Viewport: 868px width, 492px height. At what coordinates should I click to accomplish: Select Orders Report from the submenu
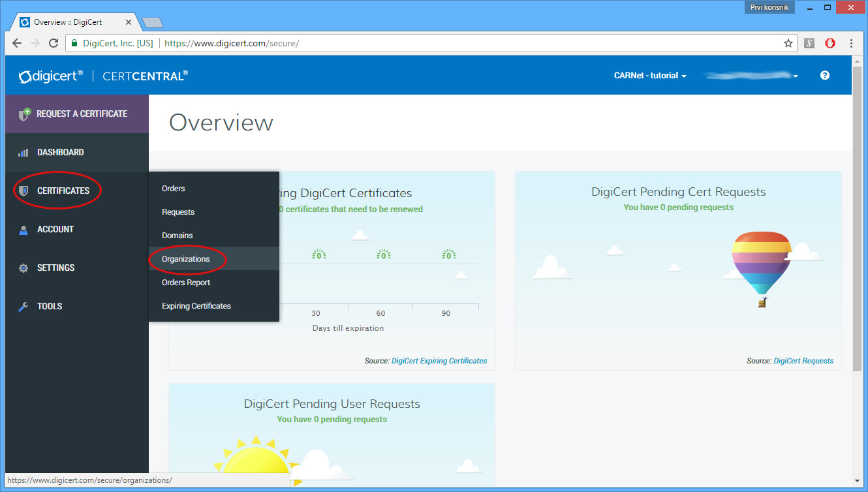pyautogui.click(x=214, y=283)
